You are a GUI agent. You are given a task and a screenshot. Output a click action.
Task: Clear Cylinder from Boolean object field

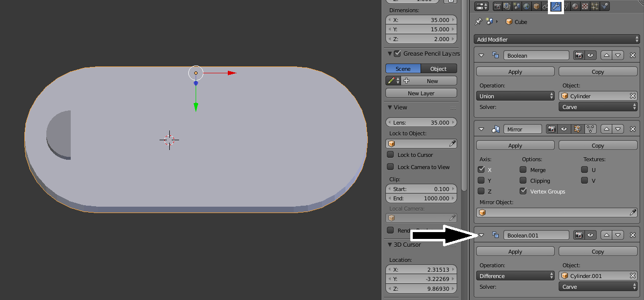coord(633,96)
